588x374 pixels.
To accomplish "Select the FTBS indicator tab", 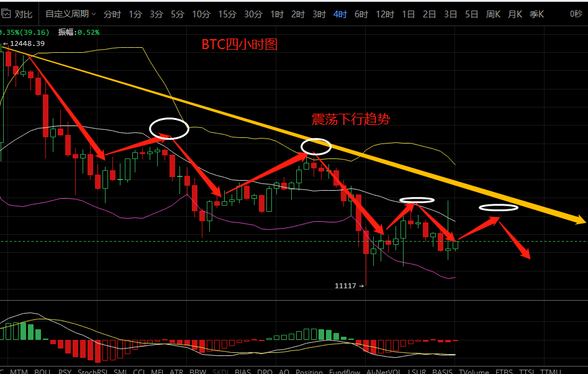I will [x=504, y=372].
